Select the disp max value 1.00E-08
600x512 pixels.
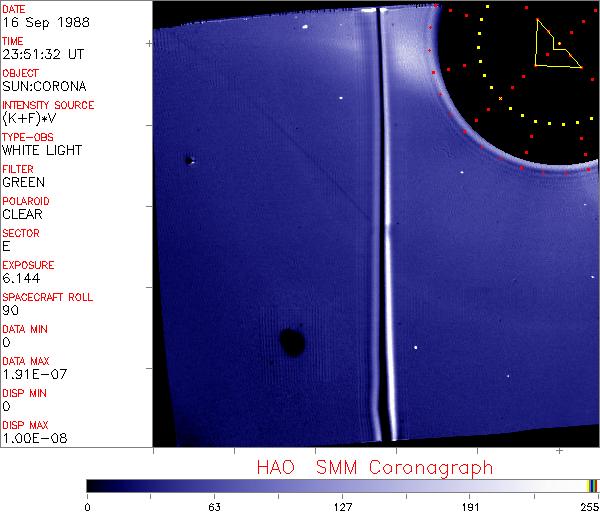[34, 439]
